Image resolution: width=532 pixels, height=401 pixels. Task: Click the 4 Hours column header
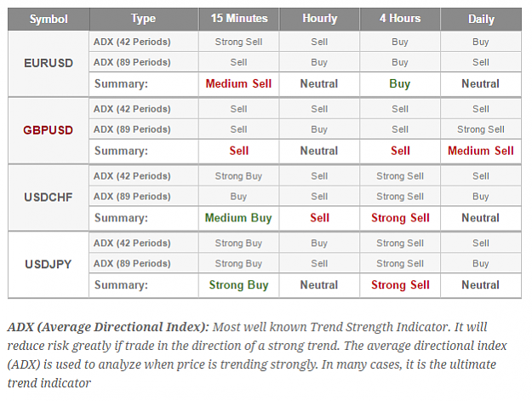tap(400, 19)
